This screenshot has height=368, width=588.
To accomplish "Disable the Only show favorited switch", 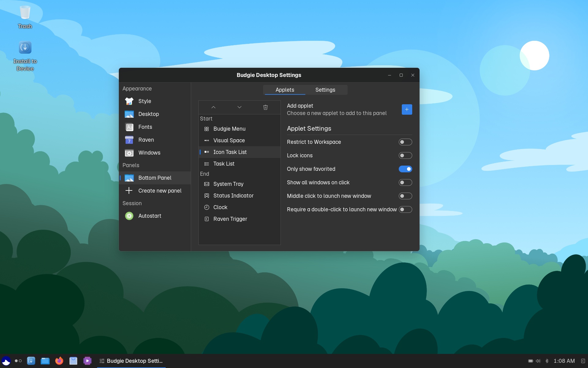I will pos(405,169).
